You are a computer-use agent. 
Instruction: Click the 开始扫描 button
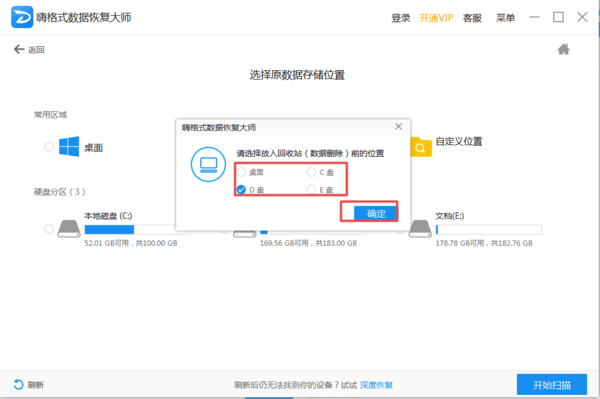click(x=552, y=384)
